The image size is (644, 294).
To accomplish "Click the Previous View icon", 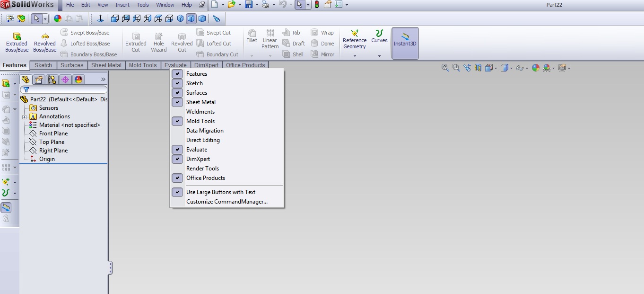I will pyautogui.click(x=467, y=68).
